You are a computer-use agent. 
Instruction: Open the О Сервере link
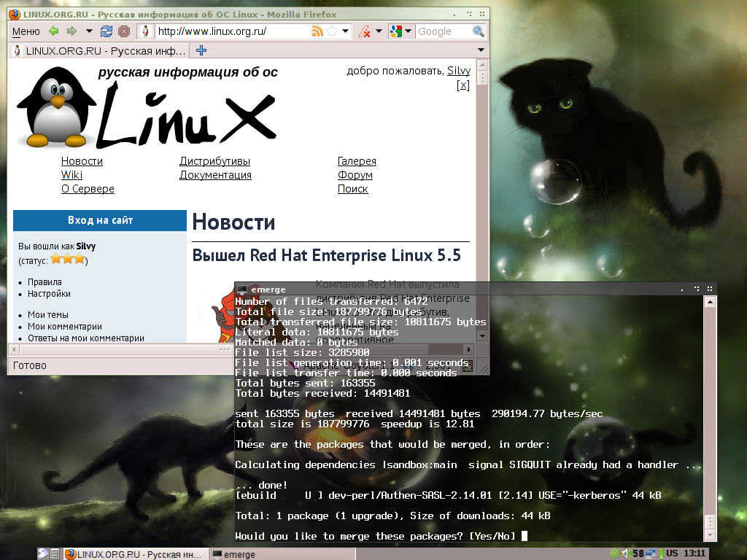coord(88,189)
